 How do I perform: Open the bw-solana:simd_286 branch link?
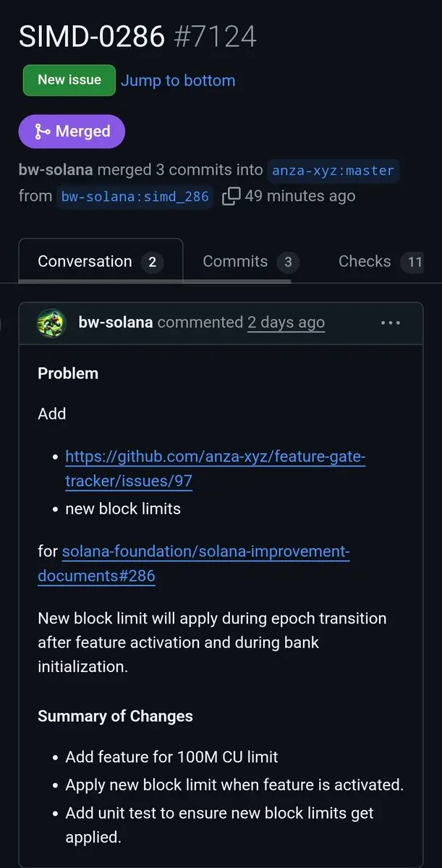(x=135, y=197)
